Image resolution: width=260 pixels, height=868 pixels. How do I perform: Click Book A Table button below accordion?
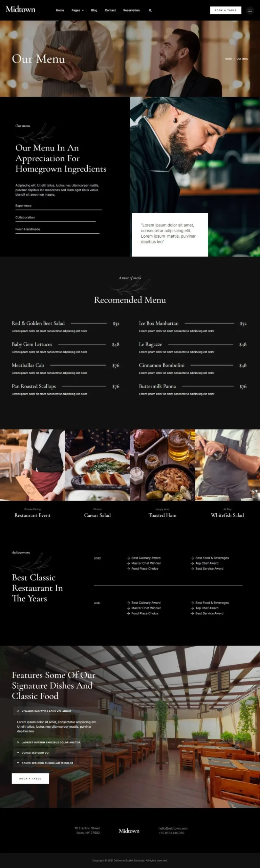tap(30, 778)
